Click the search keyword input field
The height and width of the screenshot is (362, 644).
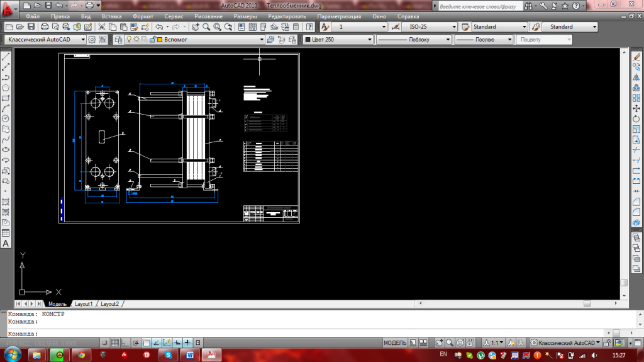point(479,6)
